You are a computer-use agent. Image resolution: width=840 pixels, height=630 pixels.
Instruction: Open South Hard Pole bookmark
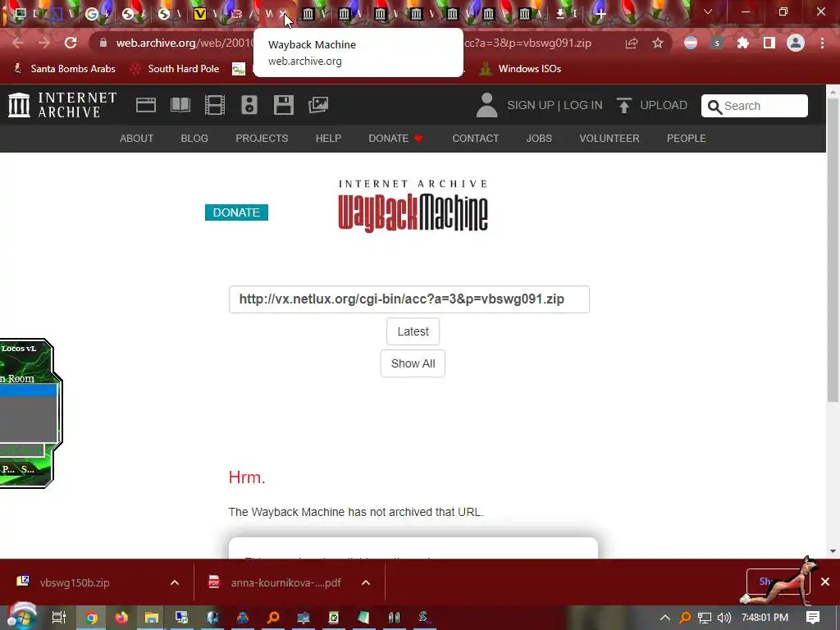pyautogui.click(x=176, y=69)
